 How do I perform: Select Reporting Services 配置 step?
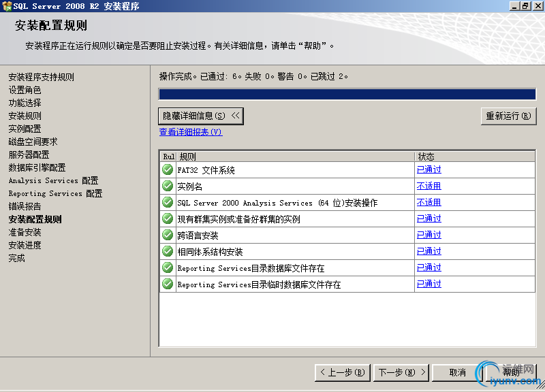(55, 193)
